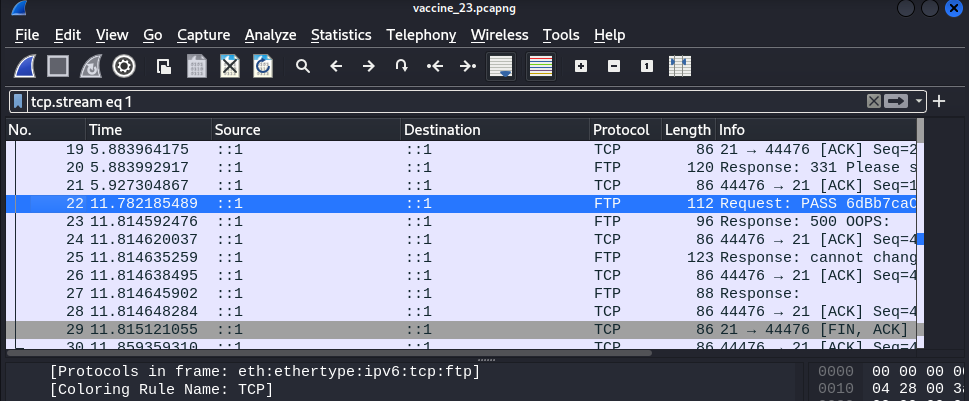Open a capture file icon

pos(164,66)
